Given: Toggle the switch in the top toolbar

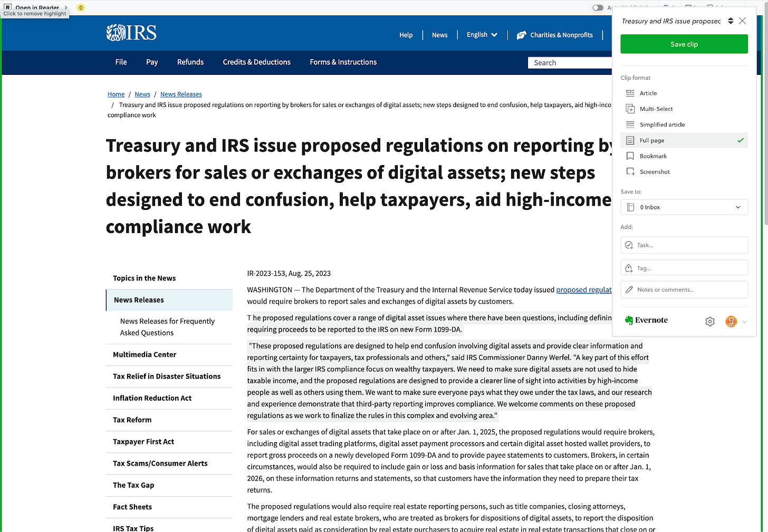Looking at the screenshot, I should click(x=598, y=7).
